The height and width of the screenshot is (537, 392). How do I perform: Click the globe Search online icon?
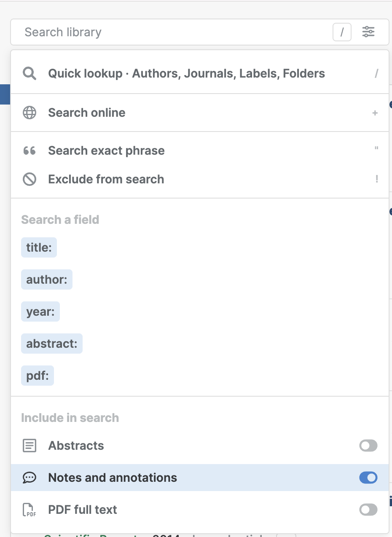click(30, 113)
